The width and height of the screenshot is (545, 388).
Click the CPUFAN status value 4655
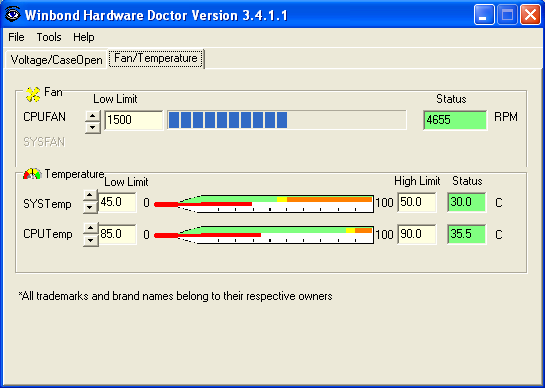point(455,120)
